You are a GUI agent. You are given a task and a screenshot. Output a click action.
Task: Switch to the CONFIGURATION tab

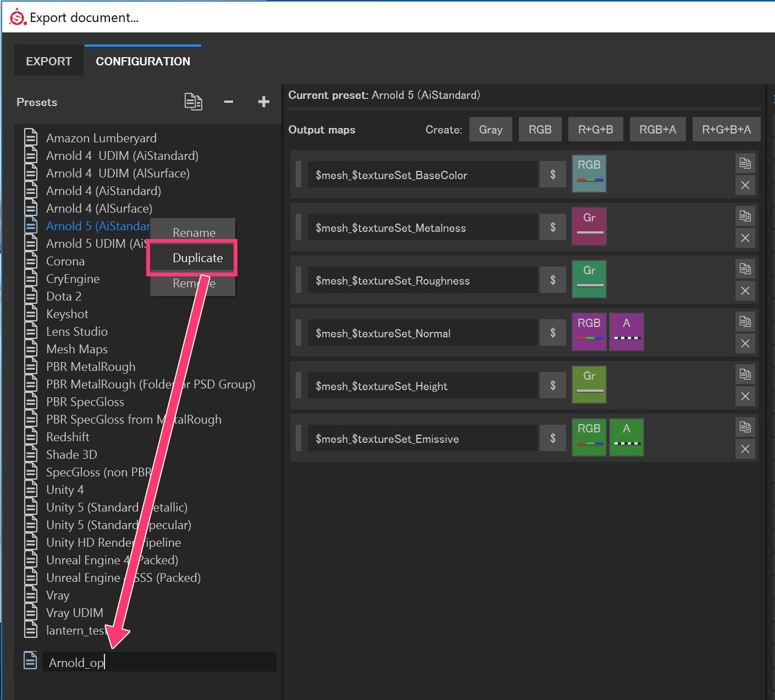pyautogui.click(x=143, y=61)
